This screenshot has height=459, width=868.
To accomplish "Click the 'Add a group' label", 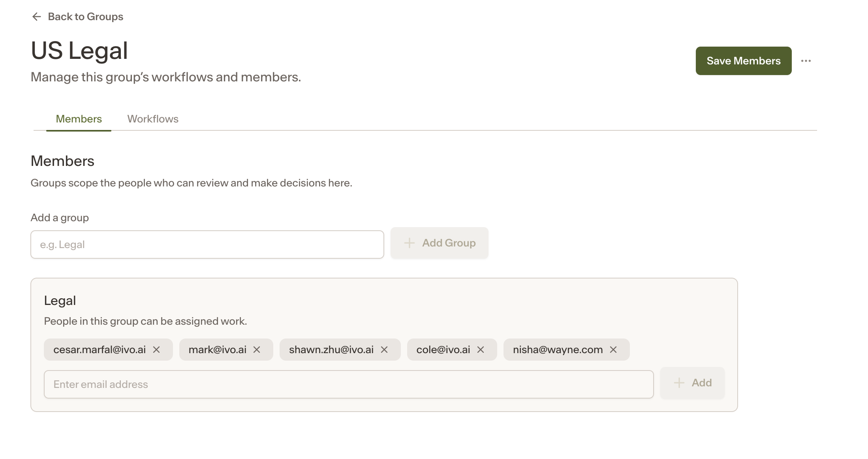I will (x=60, y=218).
